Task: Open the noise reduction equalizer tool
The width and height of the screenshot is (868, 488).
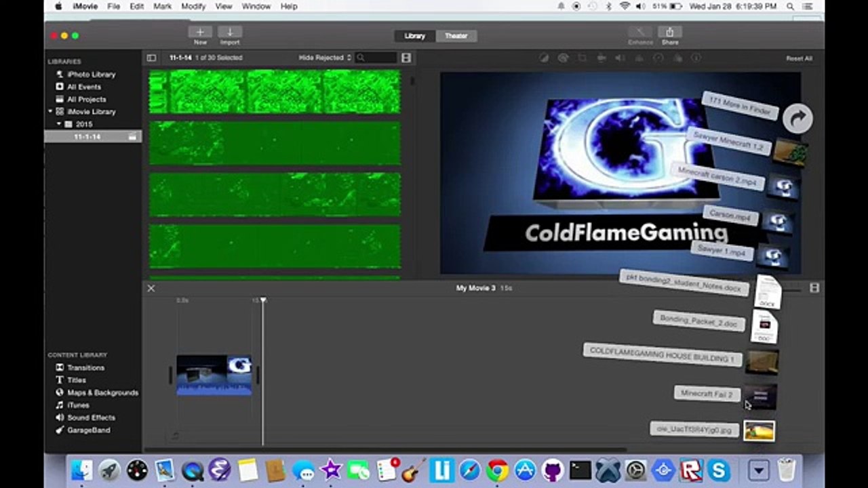Action: (639, 58)
